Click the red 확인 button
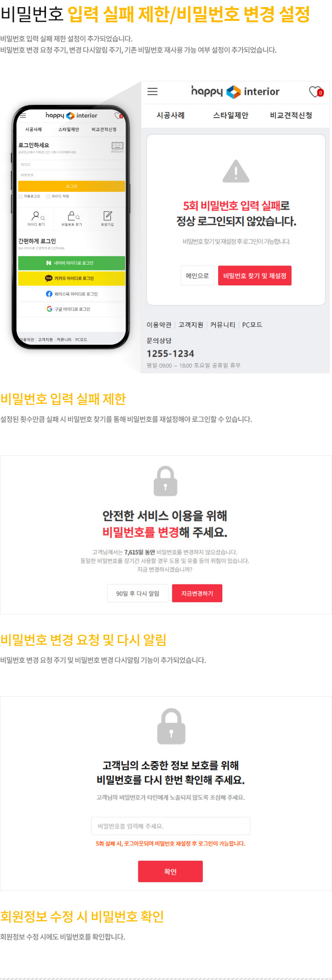Screen dimensions: 332x980 171,872
